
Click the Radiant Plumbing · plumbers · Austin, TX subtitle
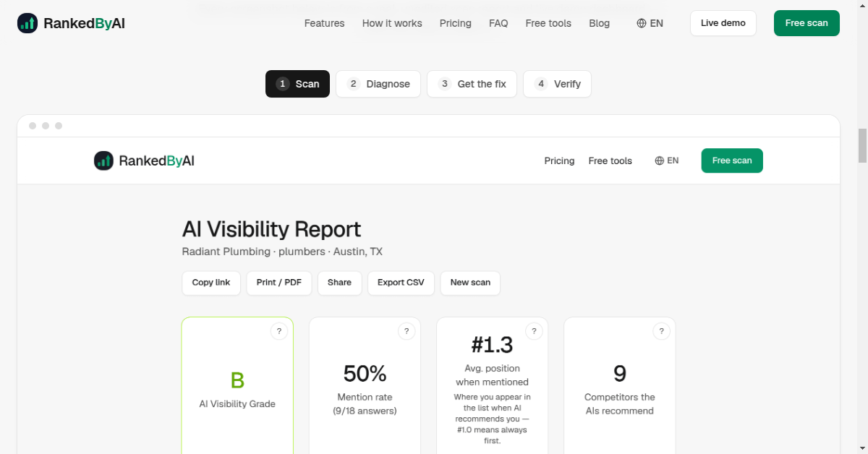pyautogui.click(x=282, y=252)
